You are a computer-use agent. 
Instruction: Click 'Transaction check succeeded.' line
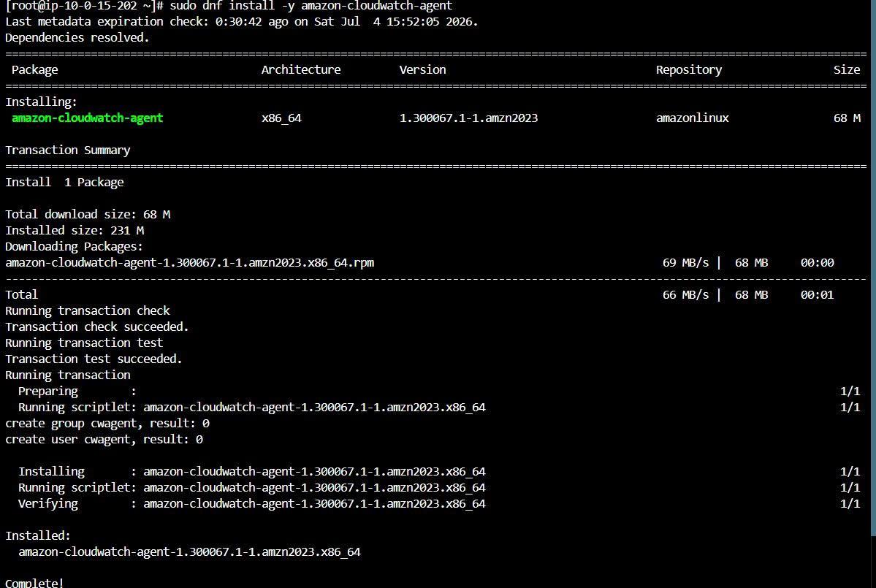pos(97,327)
